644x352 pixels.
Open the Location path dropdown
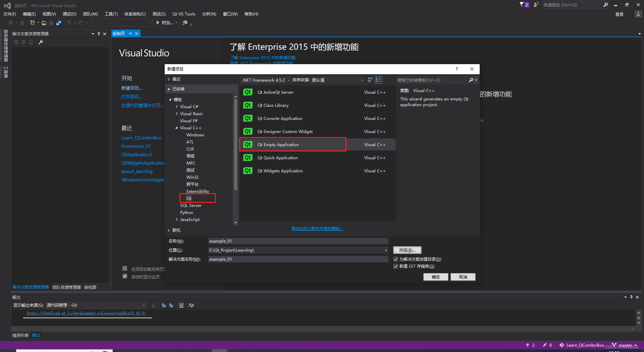click(x=386, y=250)
